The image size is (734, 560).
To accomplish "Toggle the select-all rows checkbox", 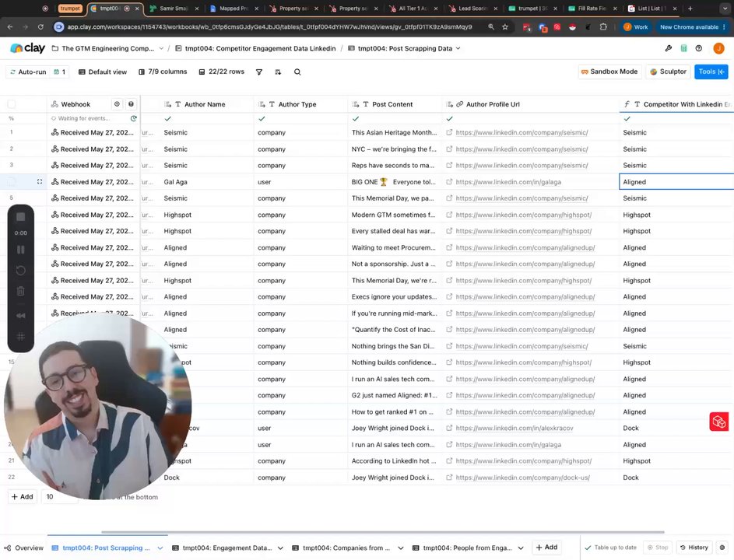I will click(x=12, y=104).
